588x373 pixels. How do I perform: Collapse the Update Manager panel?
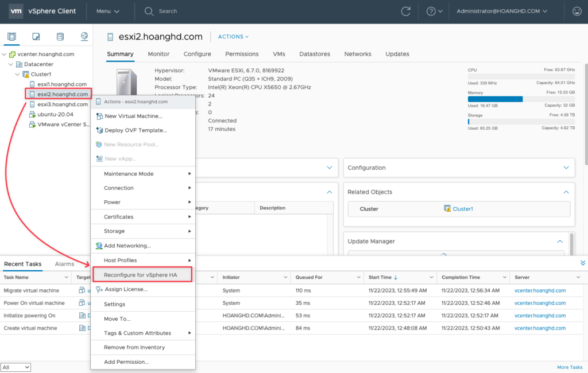click(560, 242)
